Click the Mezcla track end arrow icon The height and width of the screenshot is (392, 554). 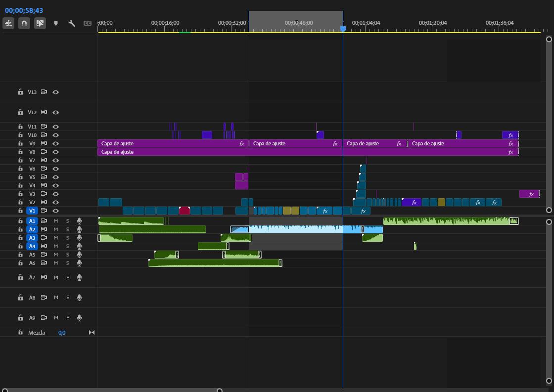coord(92,332)
